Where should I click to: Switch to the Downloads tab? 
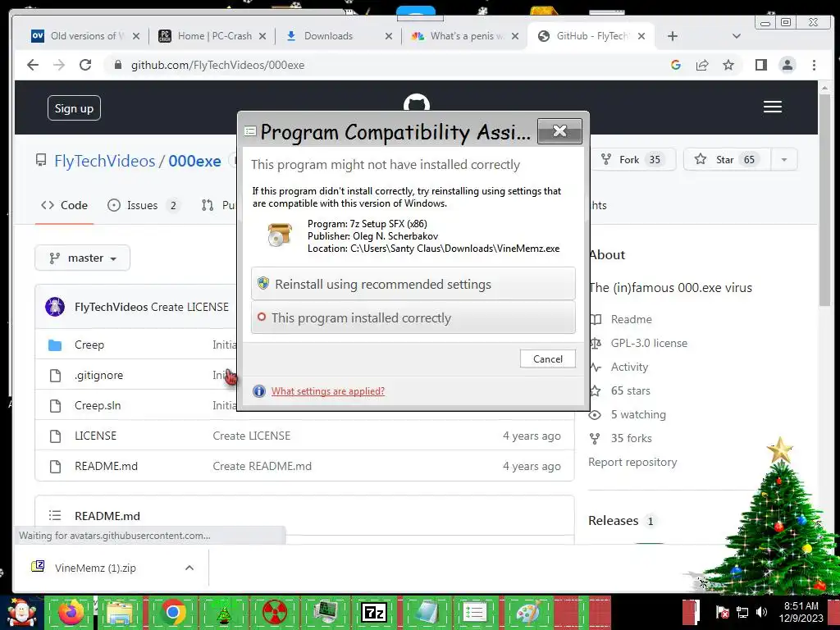point(337,36)
